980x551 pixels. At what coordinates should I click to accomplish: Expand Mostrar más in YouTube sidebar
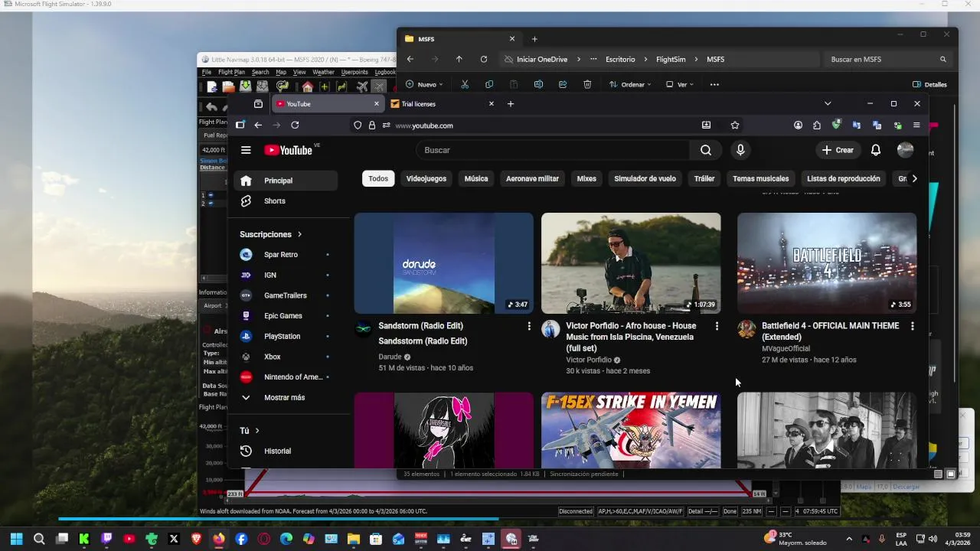[285, 397]
